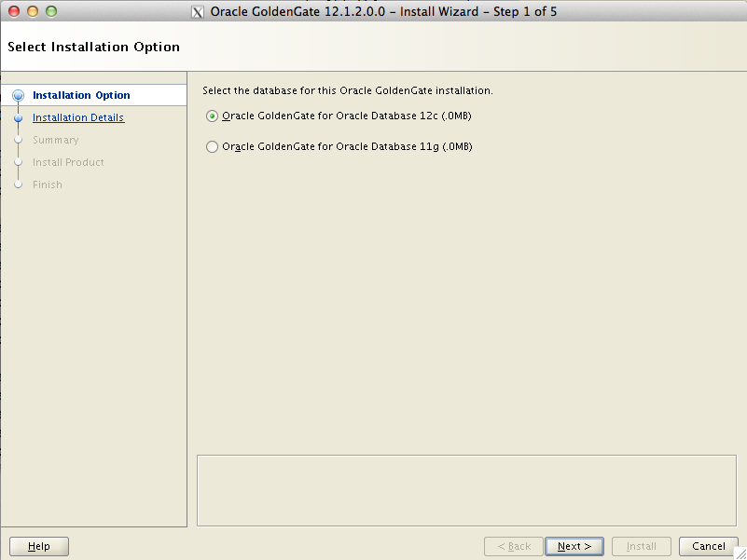The width and height of the screenshot is (747, 560).
Task: Click the Installation Details step bullet icon
Action: coord(18,117)
